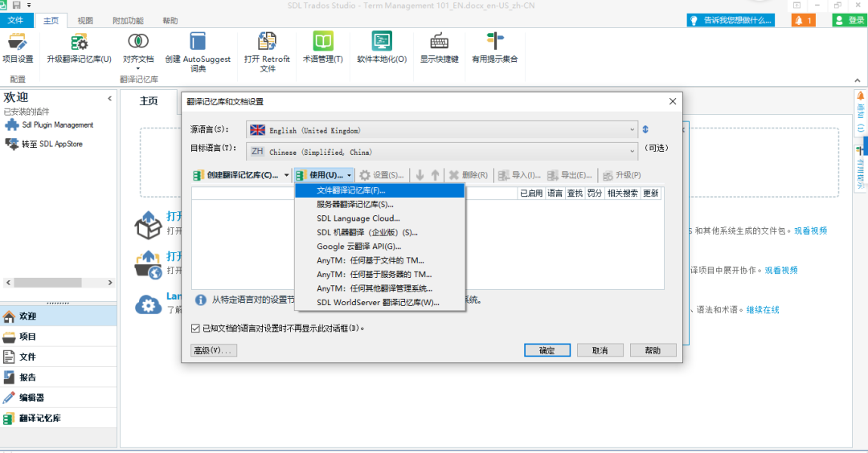Image resolution: width=868 pixels, height=453 pixels.
Task: Click the 已启用 column header
Action: click(x=531, y=193)
